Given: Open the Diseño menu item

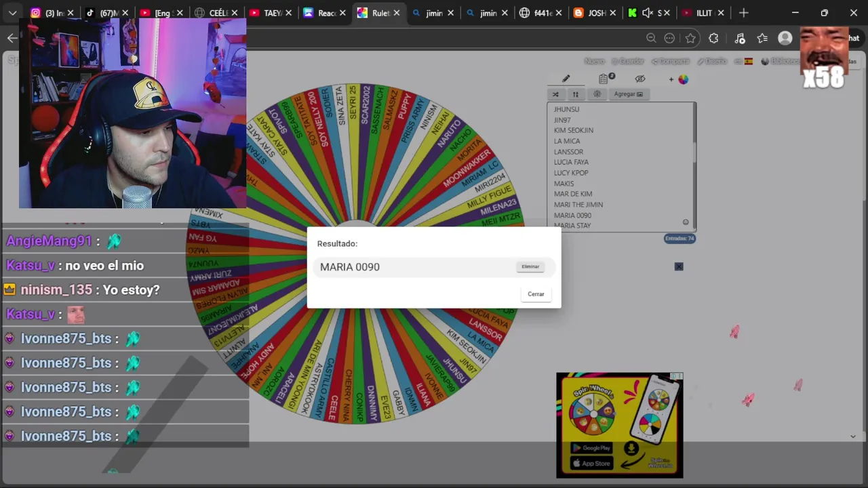Looking at the screenshot, I should tap(712, 61).
